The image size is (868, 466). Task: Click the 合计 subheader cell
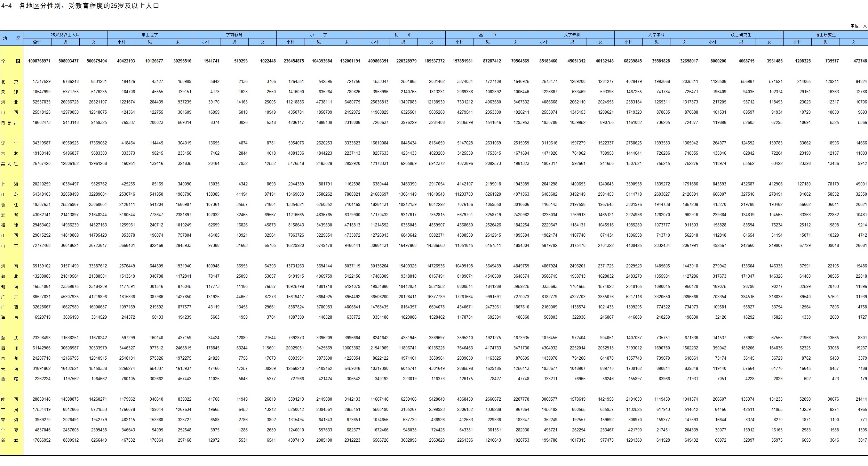coord(37,42)
